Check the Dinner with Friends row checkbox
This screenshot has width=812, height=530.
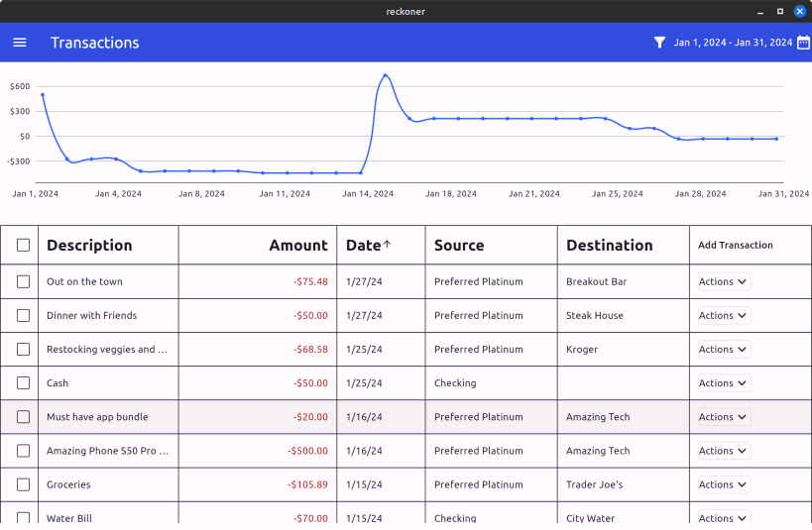pyautogui.click(x=24, y=315)
